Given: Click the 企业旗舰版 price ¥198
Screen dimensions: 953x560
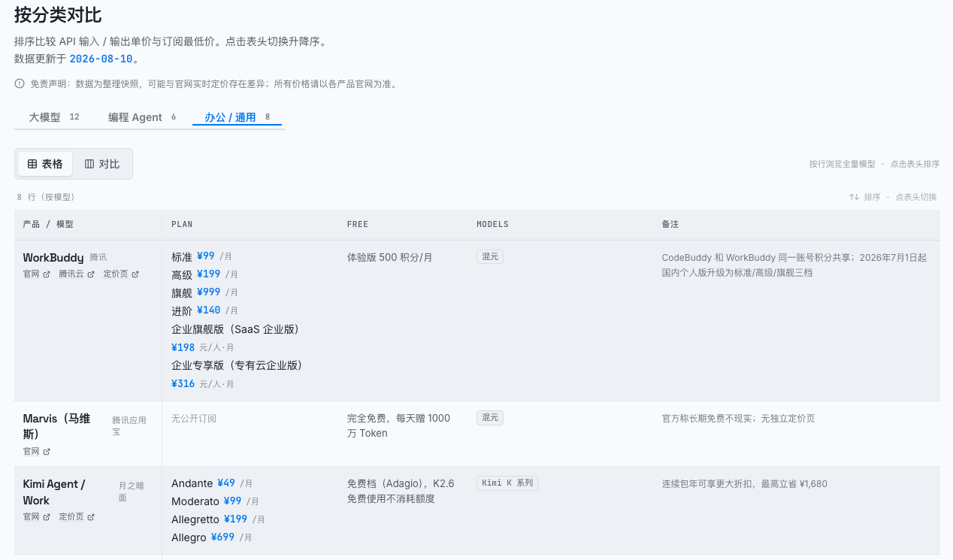Looking at the screenshot, I should (x=183, y=347).
